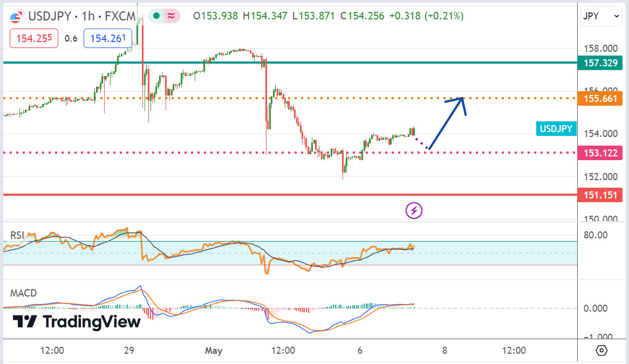Select the MACD indicator label

[24, 293]
